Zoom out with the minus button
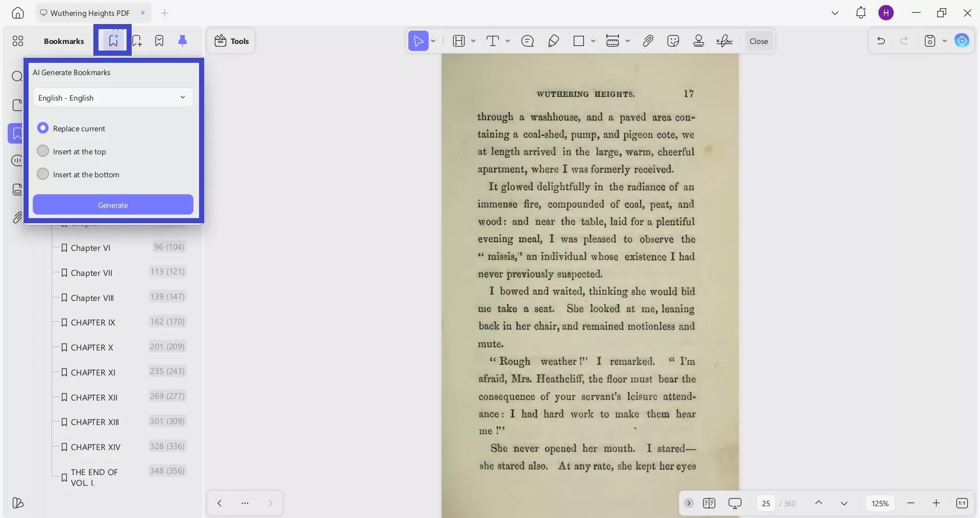The image size is (980, 518). point(911,503)
